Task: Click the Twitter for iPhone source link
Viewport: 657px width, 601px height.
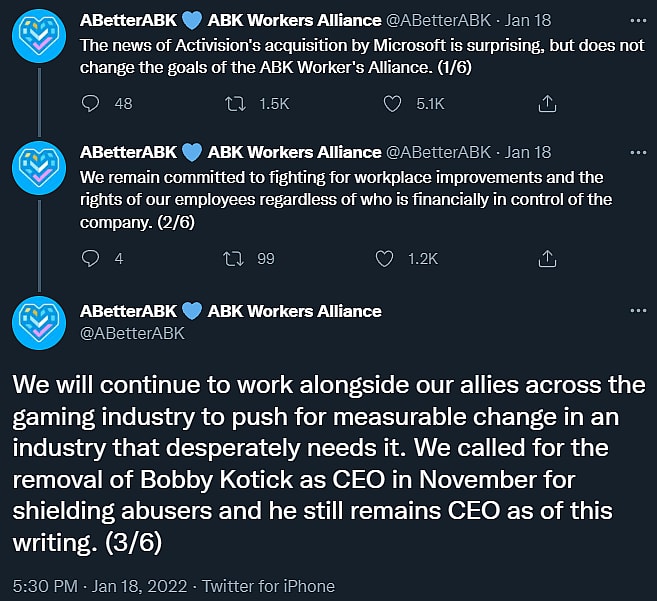Action: pos(268,586)
